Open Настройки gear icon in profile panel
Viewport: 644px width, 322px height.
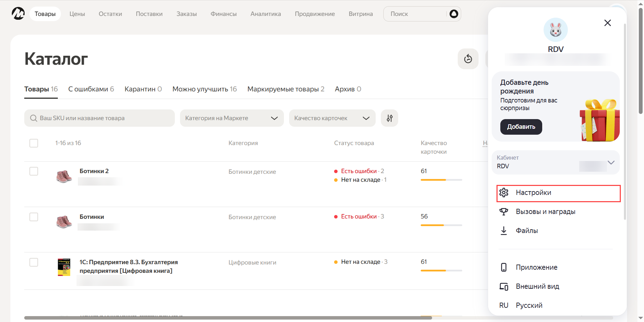[504, 193]
